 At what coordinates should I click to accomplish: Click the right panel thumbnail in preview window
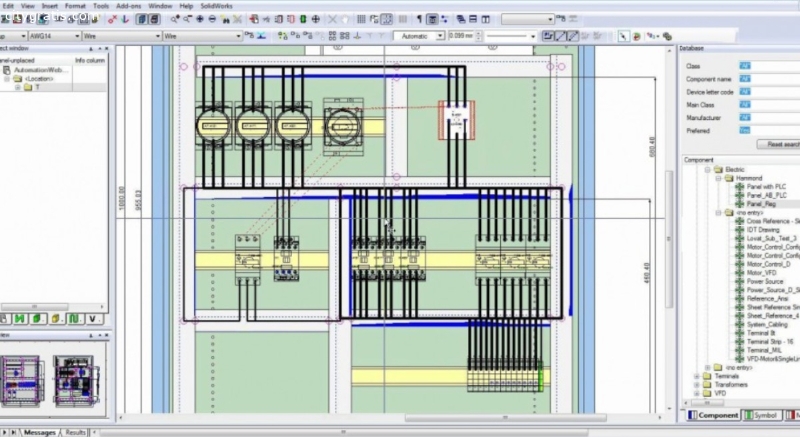77,378
